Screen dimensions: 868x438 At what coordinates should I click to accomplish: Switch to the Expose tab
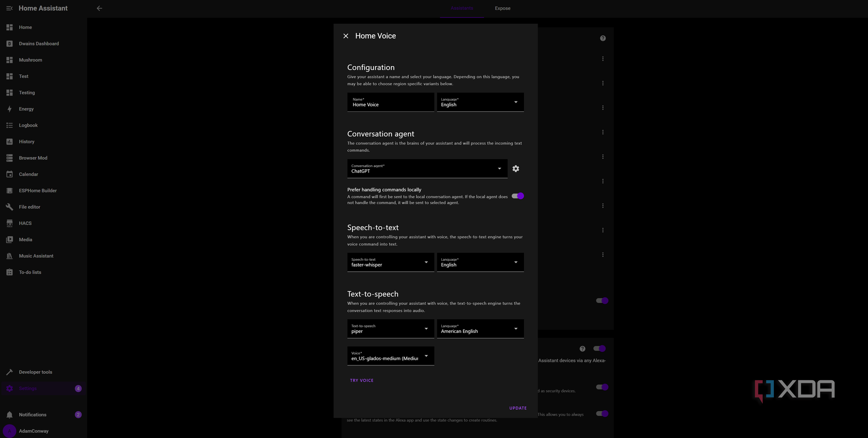coord(502,8)
